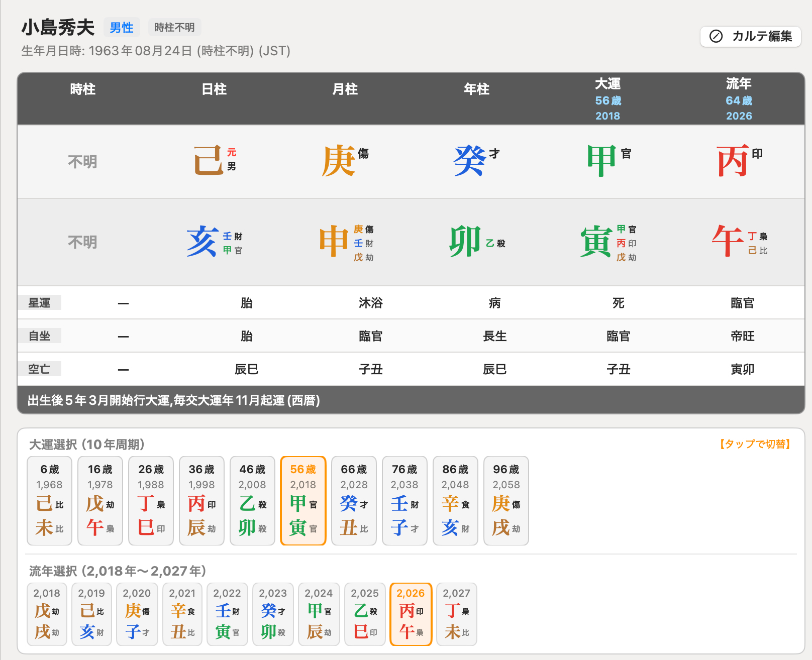
Task: Open the カルテ編集 edit button
Action: [x=750, y=36]
